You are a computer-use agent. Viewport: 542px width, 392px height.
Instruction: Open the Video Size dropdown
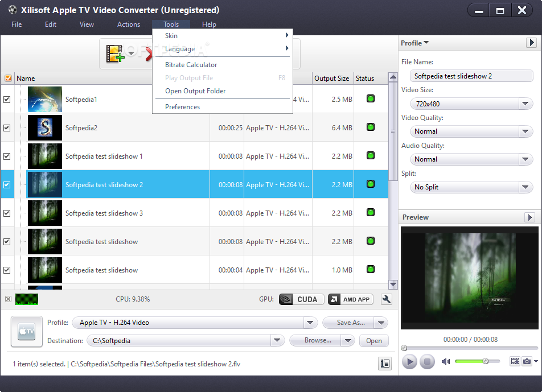(x=525, y=104)
